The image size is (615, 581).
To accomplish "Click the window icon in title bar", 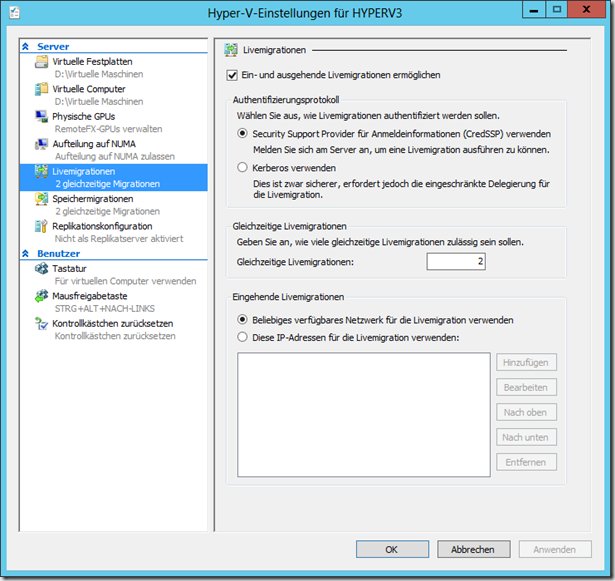I will [x=15, y=13].
